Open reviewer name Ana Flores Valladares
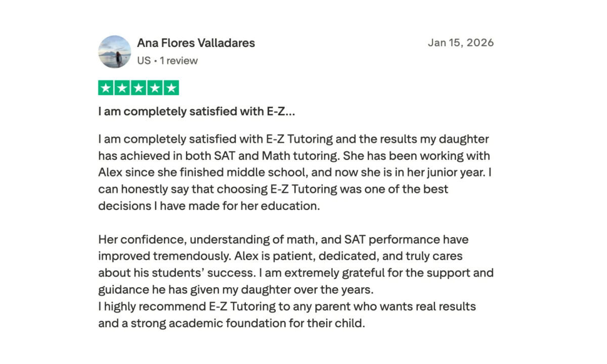Screen dimensions: 607x364 tap(196, 43)
